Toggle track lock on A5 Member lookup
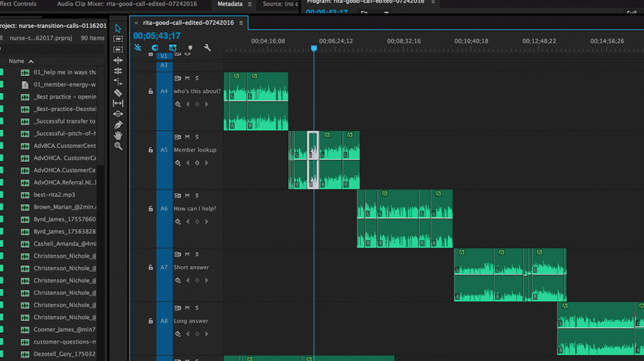This screenshot has height=361, width=644. [150, 150]
